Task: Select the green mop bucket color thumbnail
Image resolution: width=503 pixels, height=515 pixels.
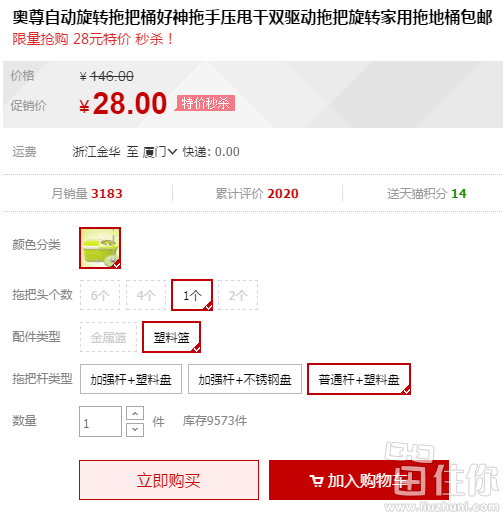Action: [x=100, y=248]
